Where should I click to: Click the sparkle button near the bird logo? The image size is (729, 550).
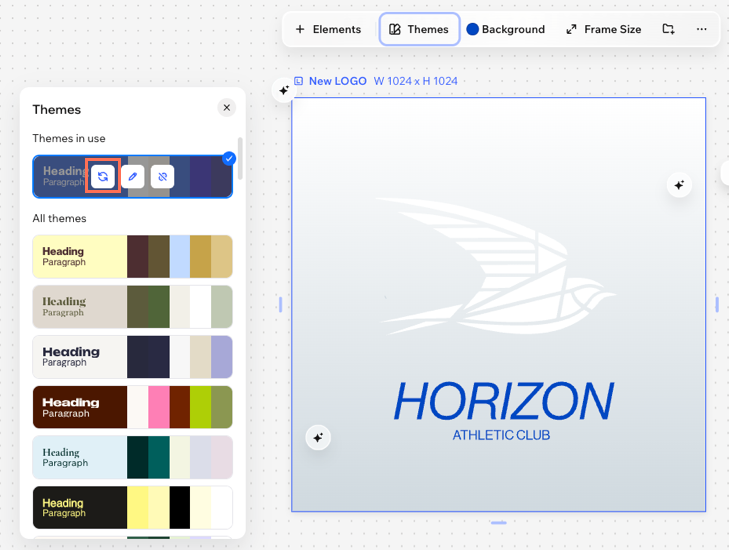pos(679,185)
